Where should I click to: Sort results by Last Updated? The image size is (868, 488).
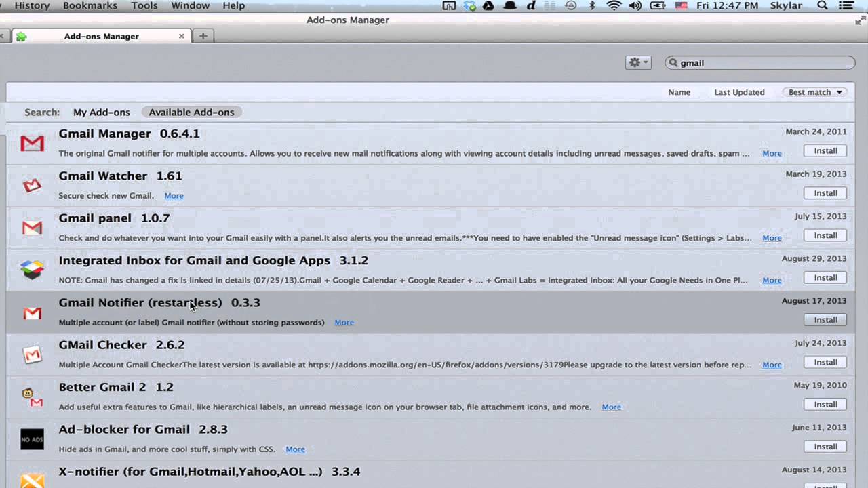739,92
